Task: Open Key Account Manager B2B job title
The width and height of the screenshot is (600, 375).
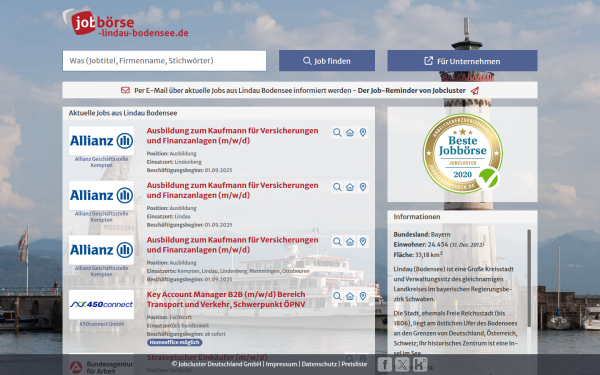Action: tap(226, 299)
